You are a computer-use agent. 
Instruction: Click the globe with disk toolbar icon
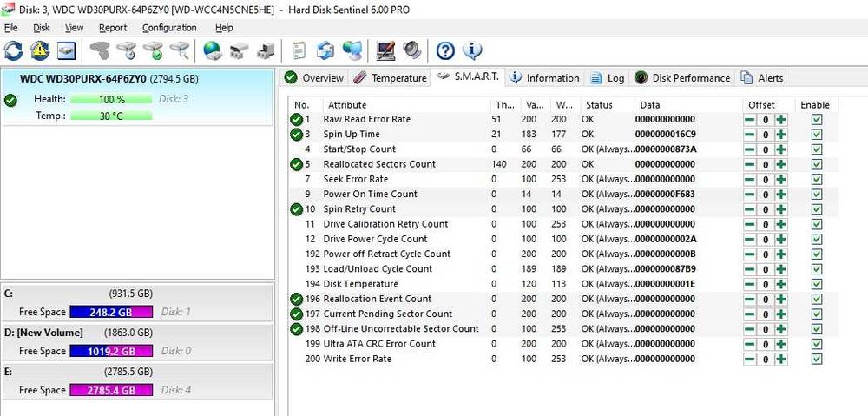click(x=213, y=50)
